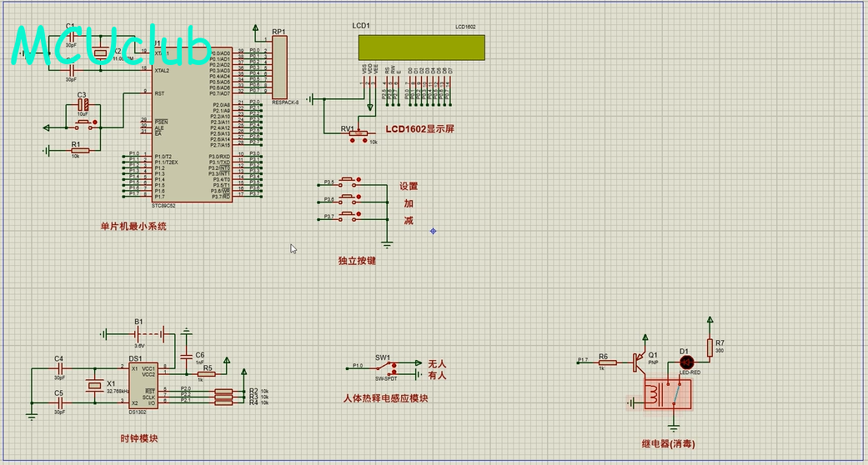Click the PNP transistor Q1
The height and width of the screenshot is (465, 868).
coord(640,362)
